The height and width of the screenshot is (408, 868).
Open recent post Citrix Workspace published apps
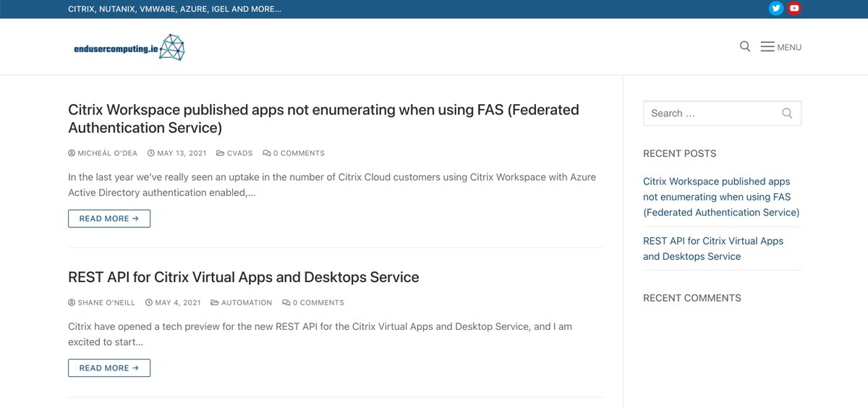point(721,197)
